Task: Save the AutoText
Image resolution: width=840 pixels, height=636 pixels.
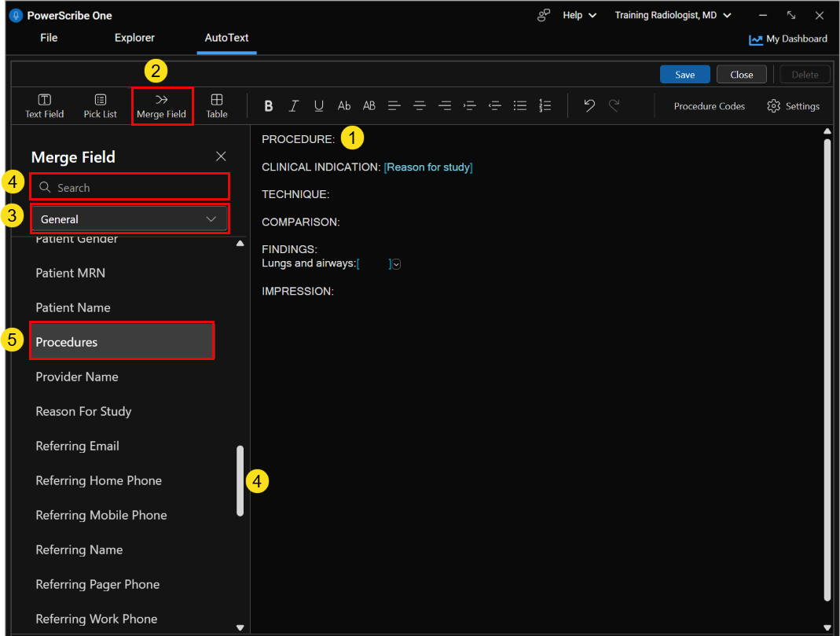Action: coord(684,75)
